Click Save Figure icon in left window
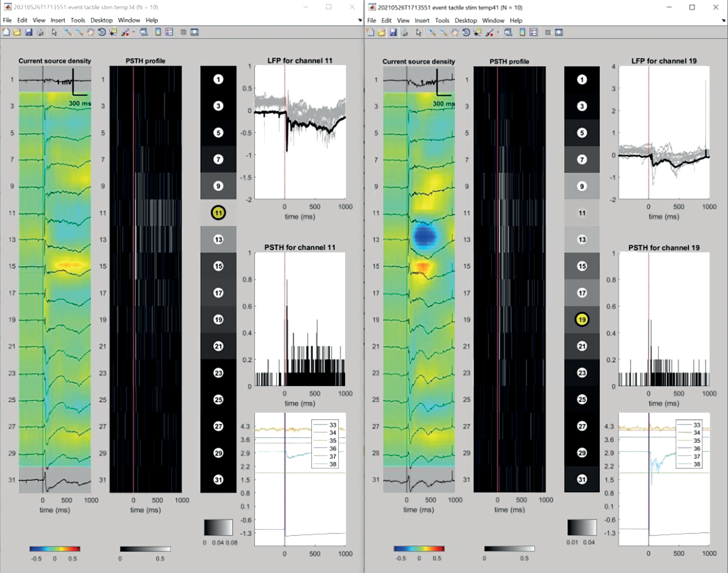 click(x=29, y=32)
